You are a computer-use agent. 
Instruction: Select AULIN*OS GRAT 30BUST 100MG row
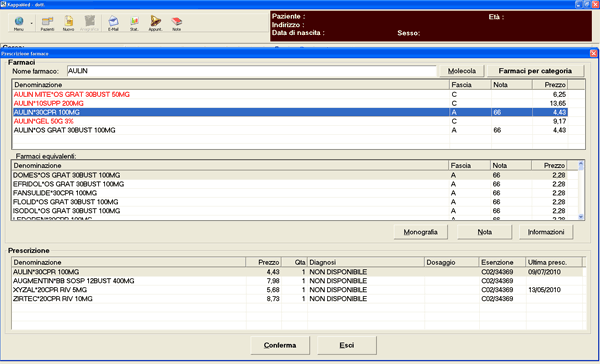tap(290, 130)
